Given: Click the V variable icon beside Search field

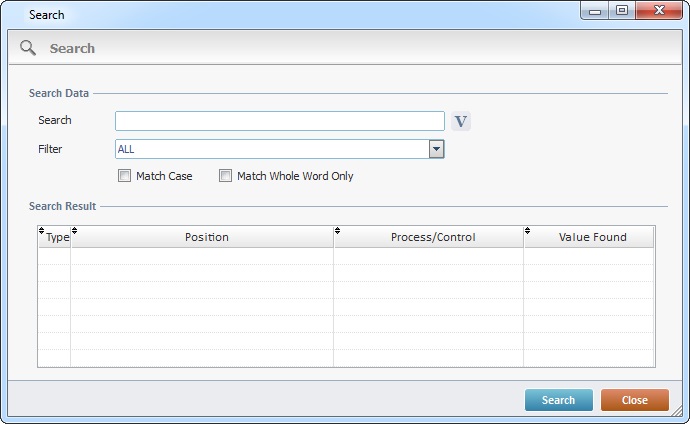Looking at the screenshot, I should pos(460,121).
